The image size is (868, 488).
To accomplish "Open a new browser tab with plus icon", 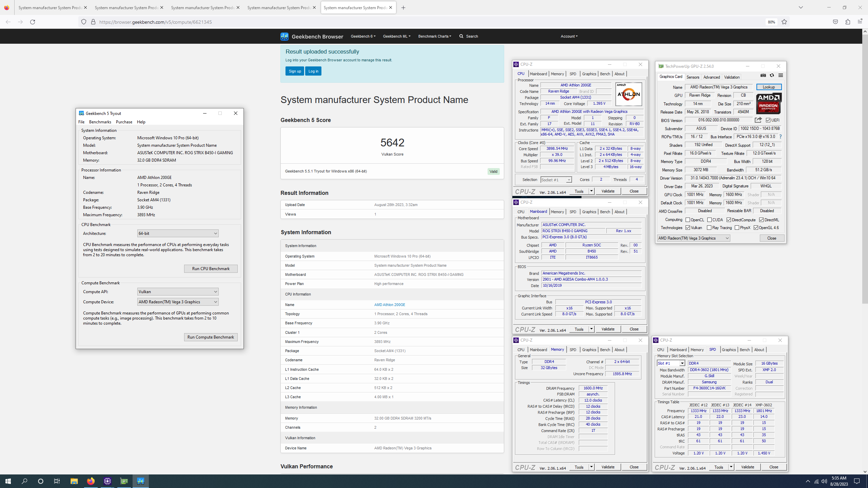I will pos(403,7).
